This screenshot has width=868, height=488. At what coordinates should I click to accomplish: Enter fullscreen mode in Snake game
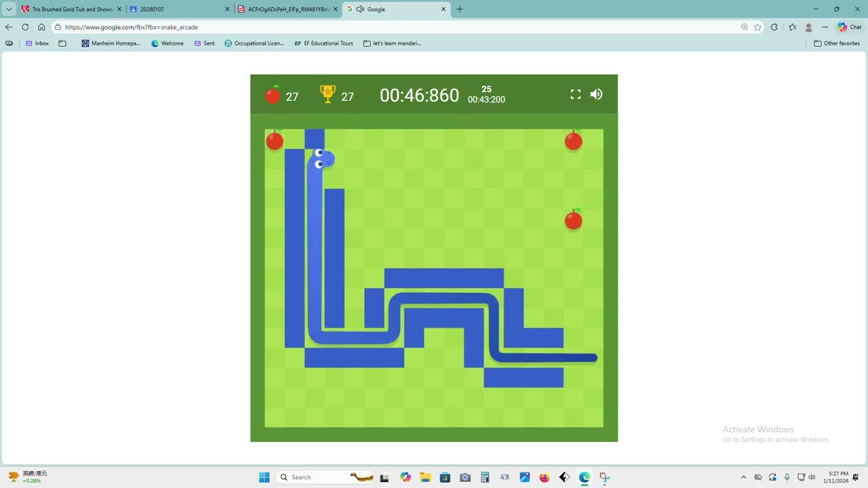(576, 94)
